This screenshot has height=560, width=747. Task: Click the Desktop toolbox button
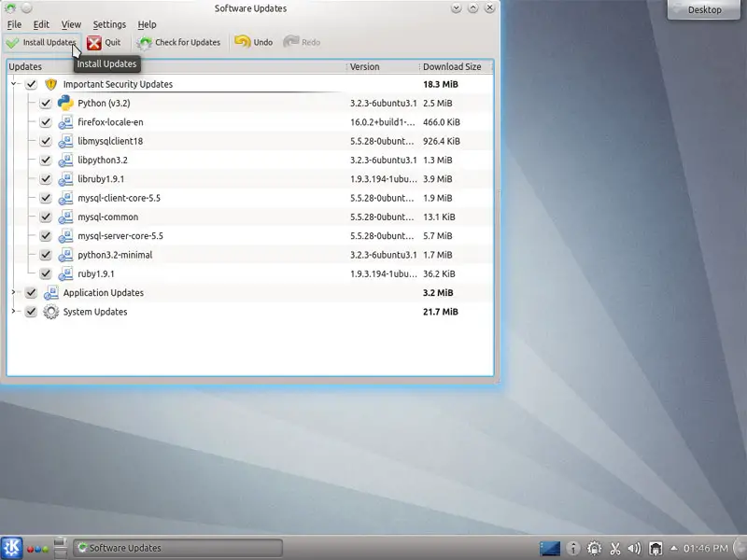pyautogui.click(x=704, y=9)
